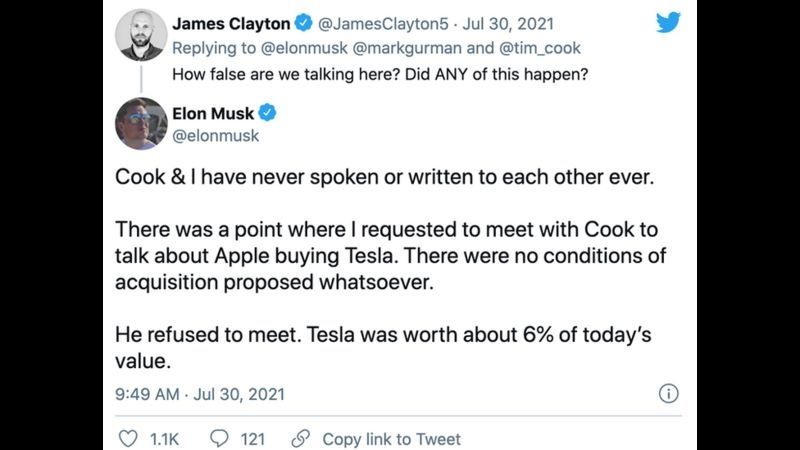The width and height of the screenshot is (800, 450).
Task: Click the 121 replies count
Action: 253,439
